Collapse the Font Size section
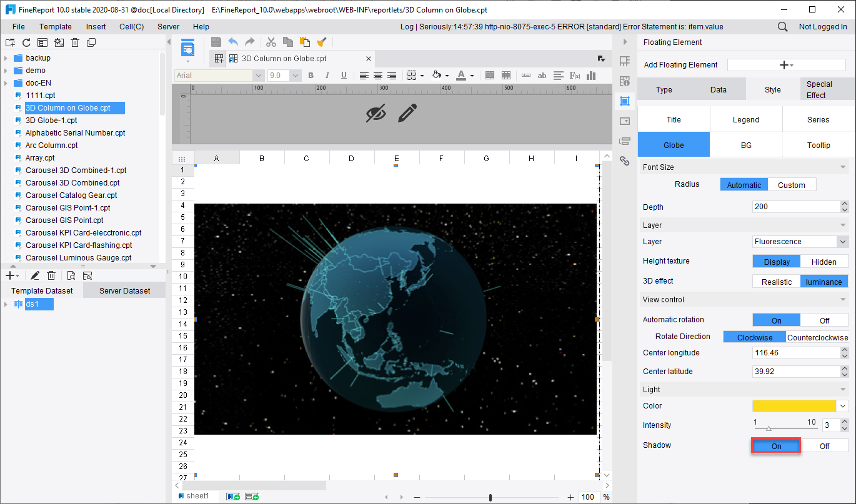 [x=842, y=167]
